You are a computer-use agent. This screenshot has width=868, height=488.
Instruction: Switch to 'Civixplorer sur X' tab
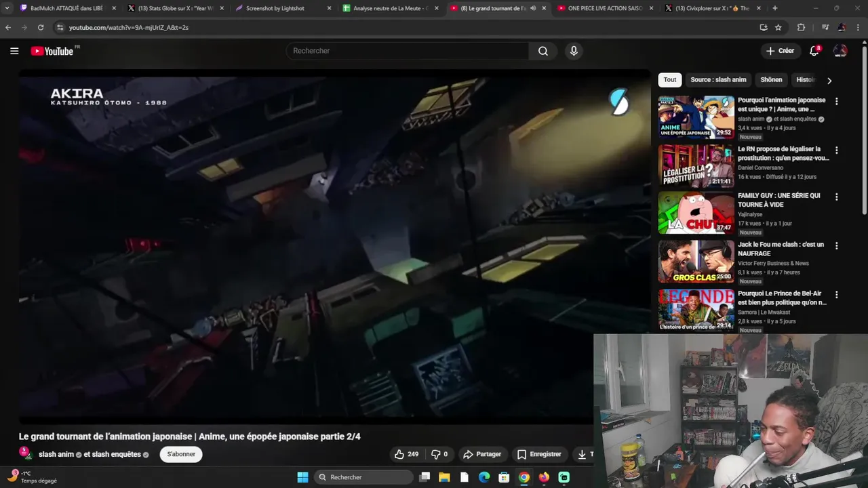[x=711, y=8]
